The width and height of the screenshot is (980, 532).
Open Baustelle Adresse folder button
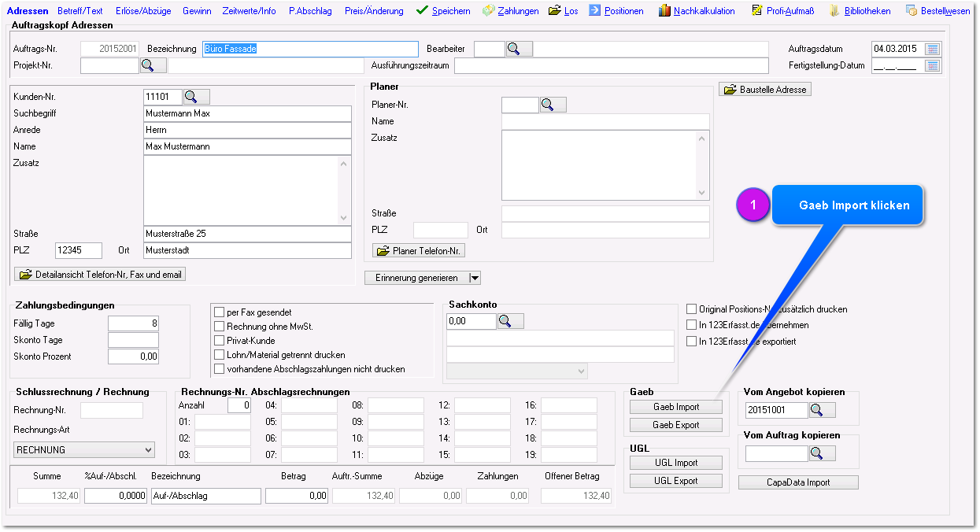coord(765,90)
